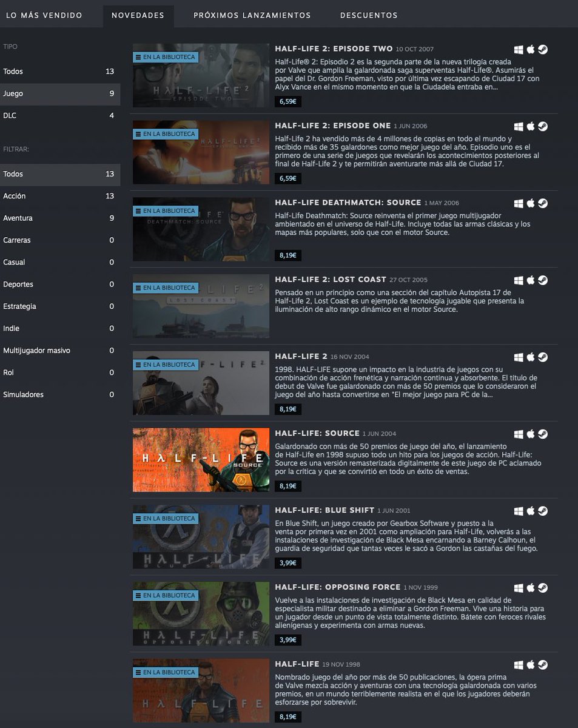Image resolution: width=578 pixels, height=728 pixels.
Task: Click En la biblioteca badge on Blue Shift
Action: (x=166, y=519)
